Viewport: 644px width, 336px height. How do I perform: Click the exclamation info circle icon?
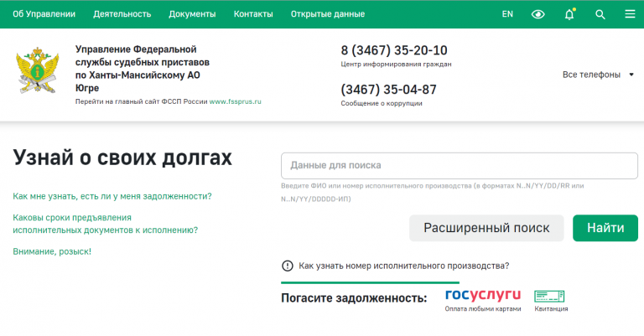288,266
